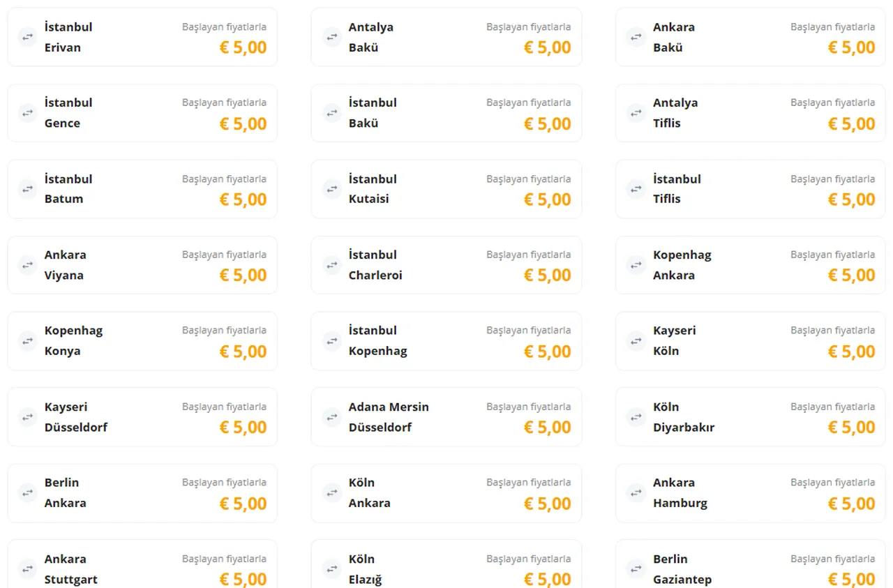This screenshot has height=588, width=893.
Task: Click the swap icon on Köln–Ankara card
Action: click(331, 493)
